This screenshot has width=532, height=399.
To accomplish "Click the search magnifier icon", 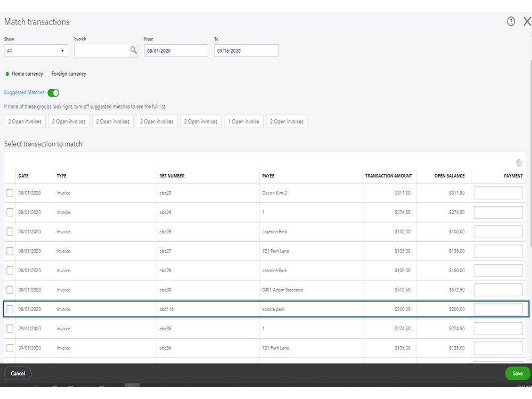I will [134, 50].
